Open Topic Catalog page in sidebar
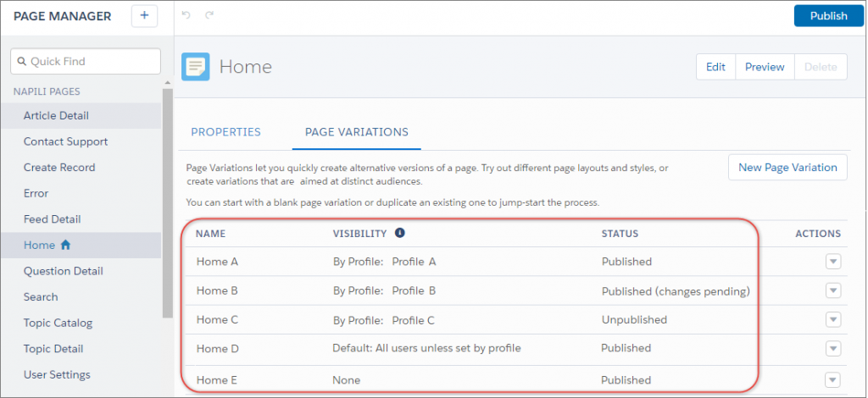The height and width of the screenshot is (398, 868). pos(58,323)
